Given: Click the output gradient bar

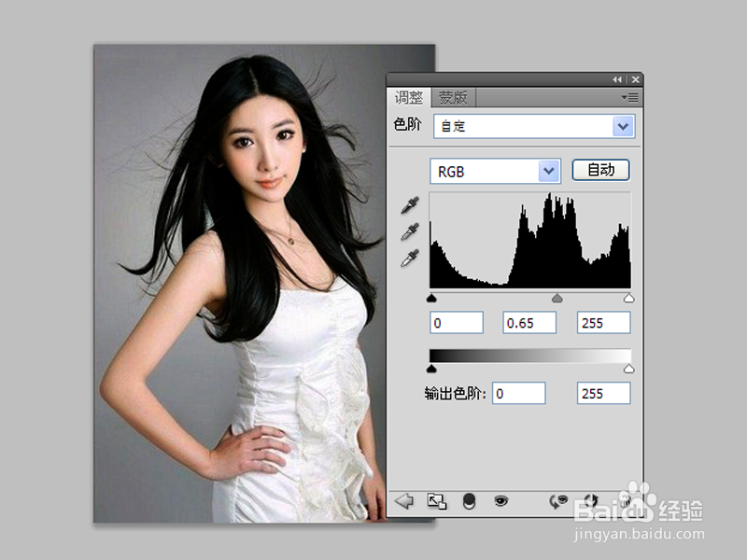Looking at the screenshot, I should point(530,356).
